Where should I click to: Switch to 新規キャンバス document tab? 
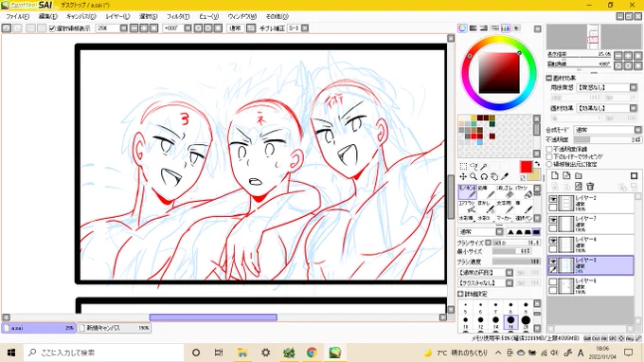tap(114, 328)
